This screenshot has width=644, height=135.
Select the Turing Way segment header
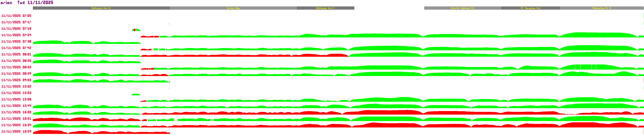point(233,8)
